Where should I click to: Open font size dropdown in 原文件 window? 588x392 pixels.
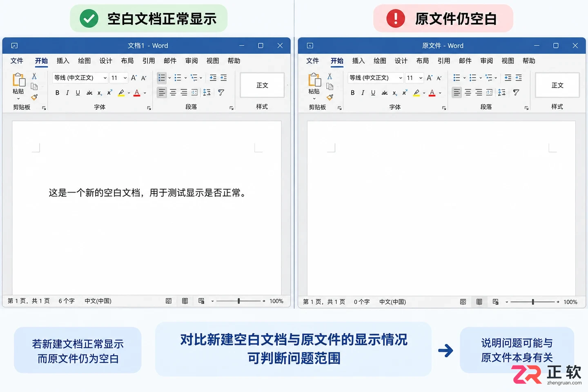(x=421, y=78)
